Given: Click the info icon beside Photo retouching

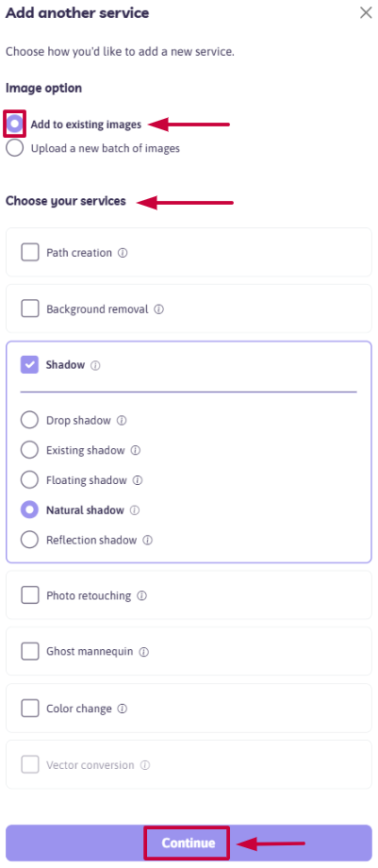Looking at the screenshot, I should tap(141, 596).
